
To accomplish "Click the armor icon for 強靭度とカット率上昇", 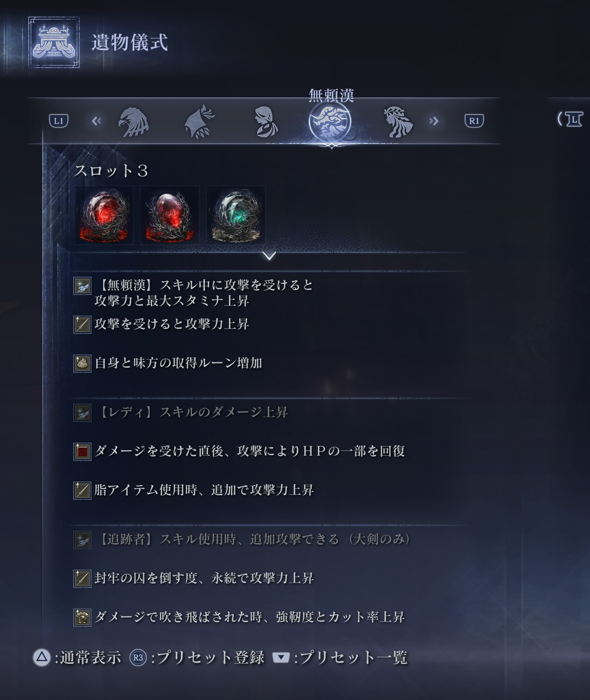I will pyautogui.click(x=82, y=617).
